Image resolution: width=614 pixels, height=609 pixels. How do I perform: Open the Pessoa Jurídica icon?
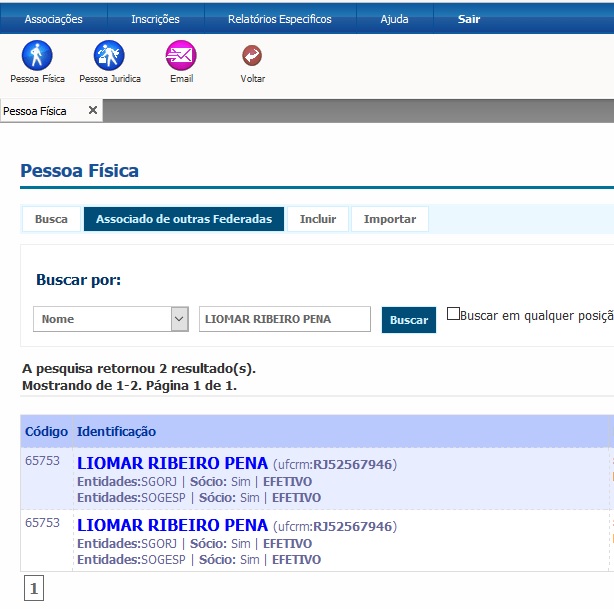coord(109,56)
